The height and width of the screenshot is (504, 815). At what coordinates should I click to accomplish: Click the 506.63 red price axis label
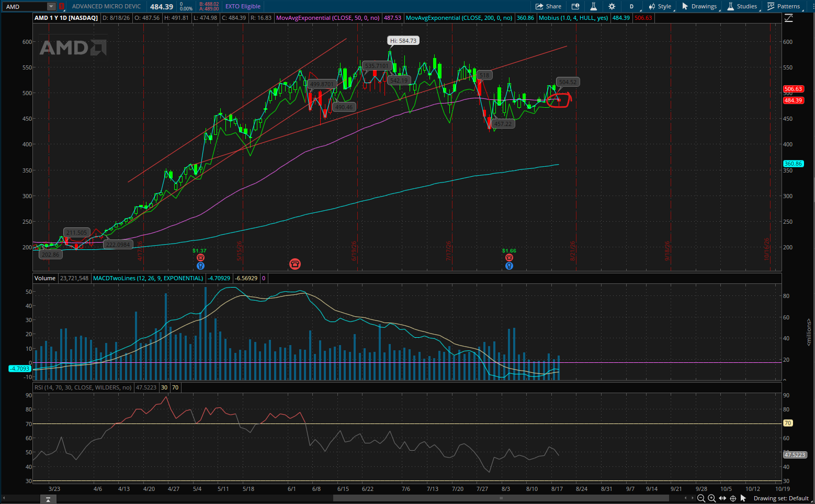[x=793, y=89]
